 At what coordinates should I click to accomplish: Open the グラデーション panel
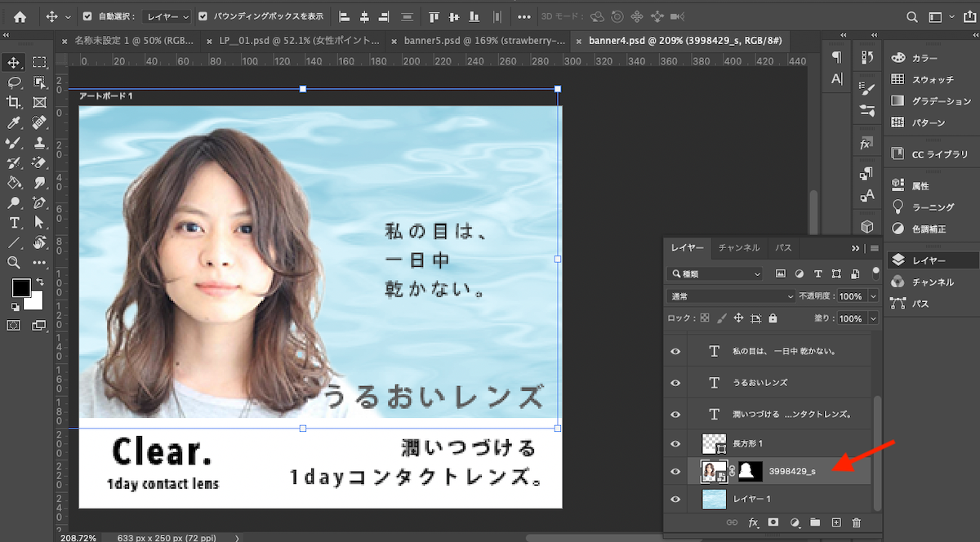(942, 101)
